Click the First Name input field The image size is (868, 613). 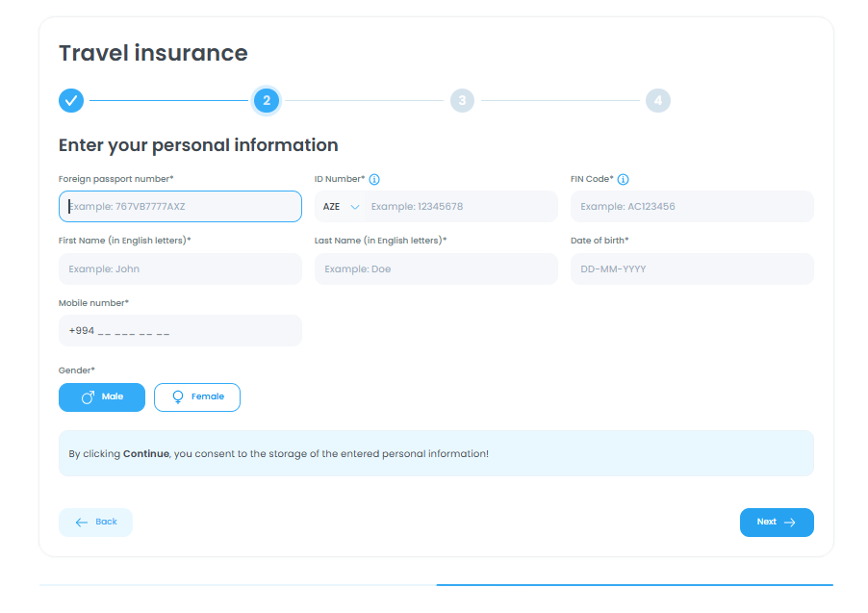(x=180, y=269)
